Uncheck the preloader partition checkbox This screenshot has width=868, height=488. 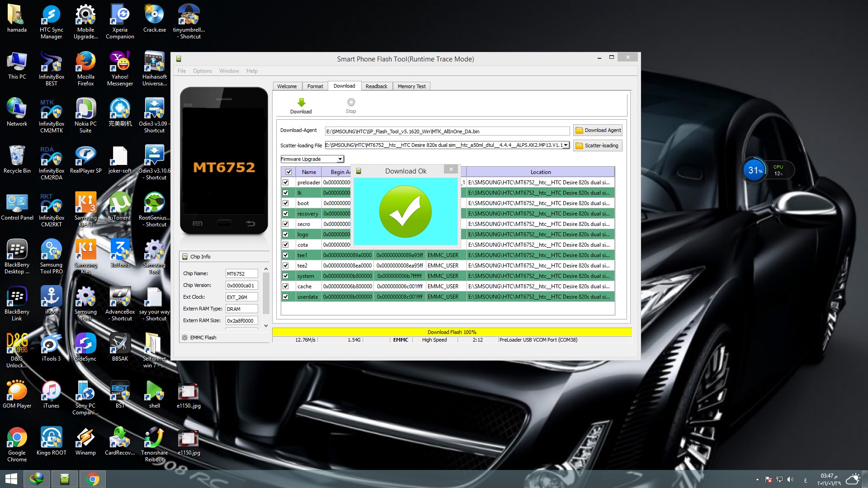286,183
